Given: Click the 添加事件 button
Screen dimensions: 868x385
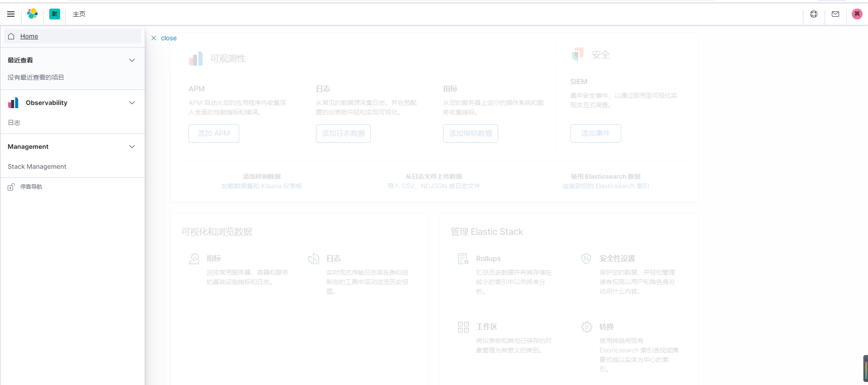Looking at the screenshot, I should (596, 133).
